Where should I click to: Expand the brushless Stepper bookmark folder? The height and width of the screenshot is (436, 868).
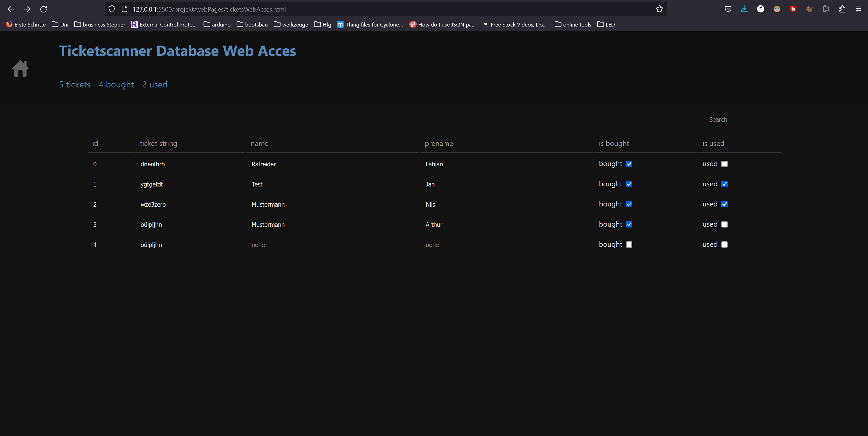tap(100, 24)
